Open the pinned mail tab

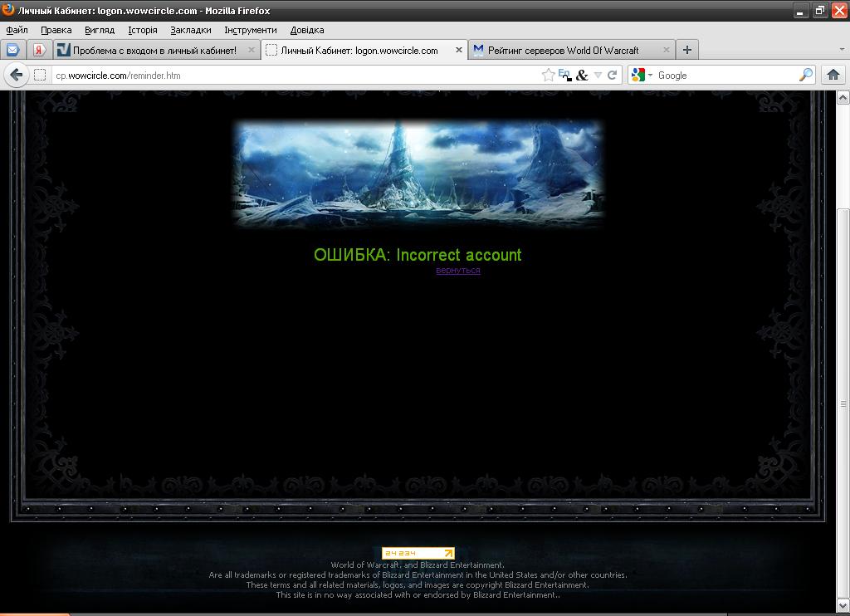(12, 50)
